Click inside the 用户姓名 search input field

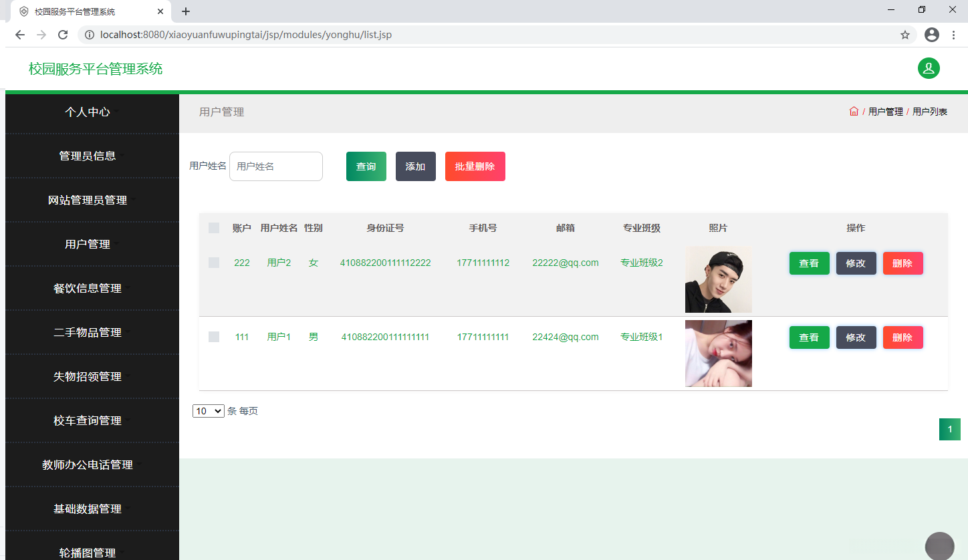point(275,166)
